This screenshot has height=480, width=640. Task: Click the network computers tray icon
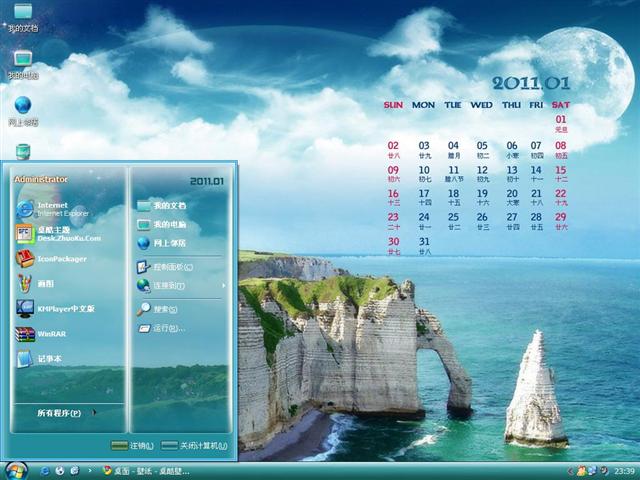[x=592, y=471]
